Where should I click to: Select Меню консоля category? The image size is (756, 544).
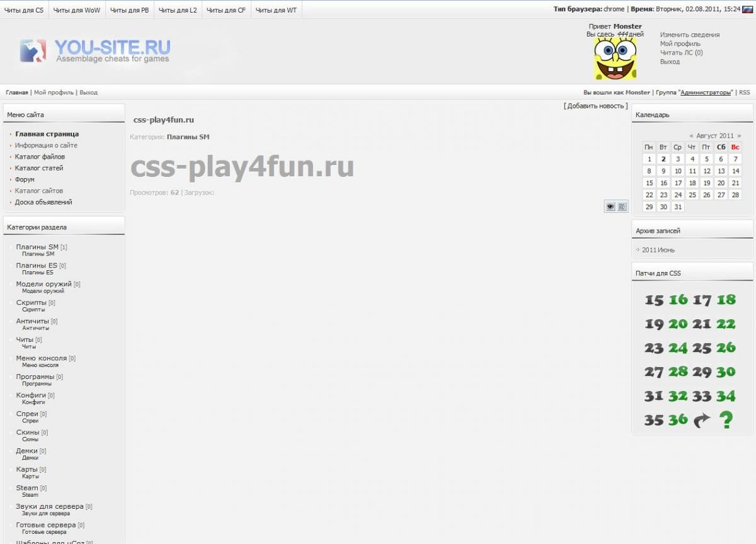click(42, 358)
